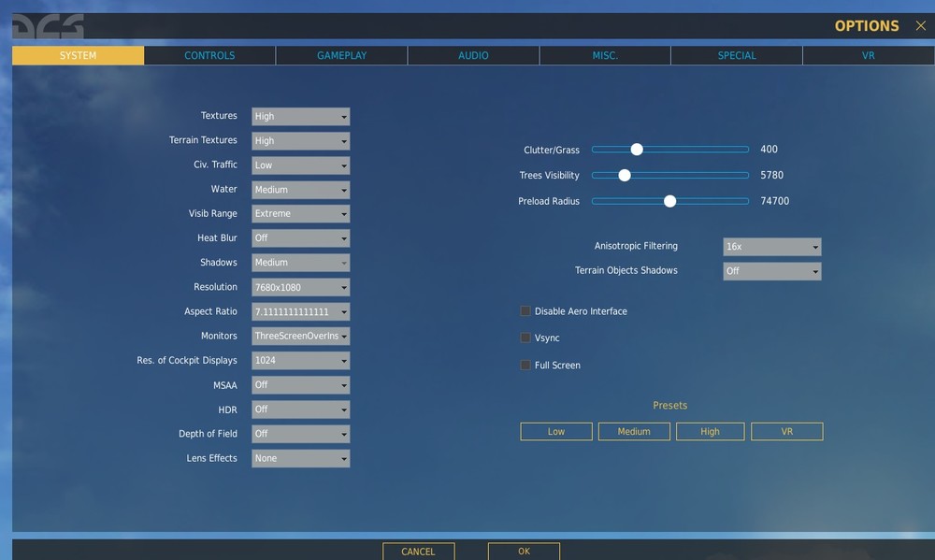
Task: Expand the Terrain Textures dropdown
Action: pyautogui.click(x=300, y=141)
